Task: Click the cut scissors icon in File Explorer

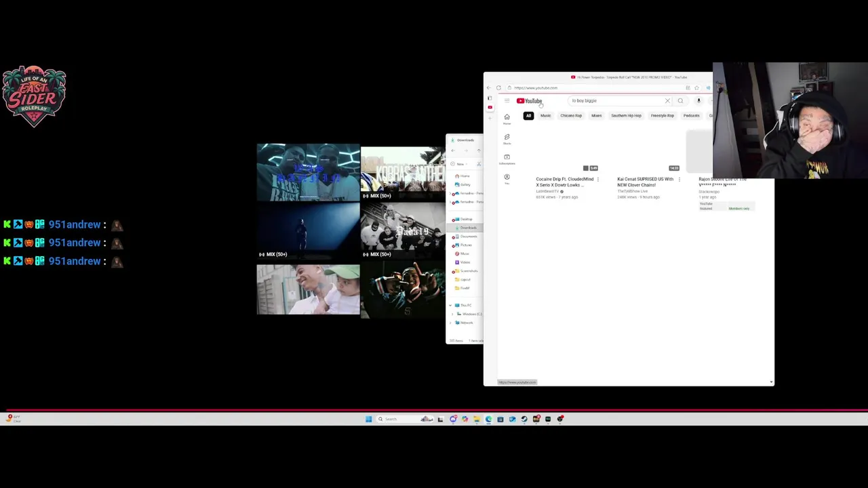Action: tap(478, 164)
